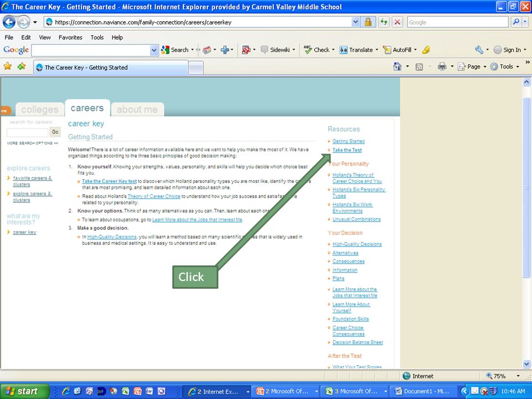Switch to the colleges tab
Image resolution: width=532 pixels, height=399 pixels.
click(x=40, y=109)
